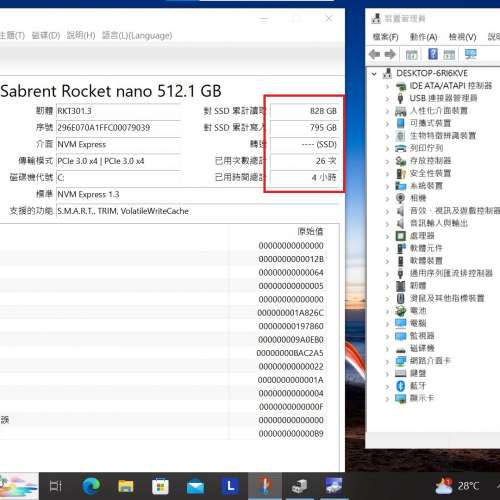The image size is (500, 500).
Task: Select the 韌體 firmware tree row label
Action: tap(418, 286)
